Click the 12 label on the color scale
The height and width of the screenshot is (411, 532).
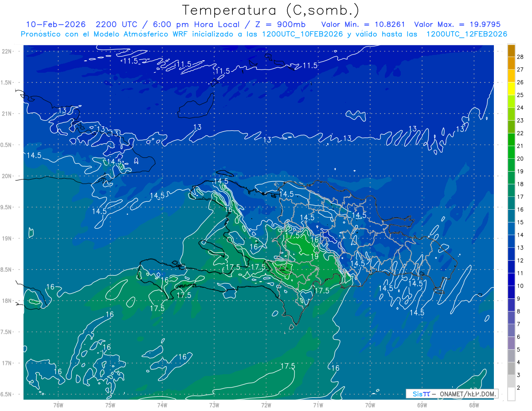[520, 260]
